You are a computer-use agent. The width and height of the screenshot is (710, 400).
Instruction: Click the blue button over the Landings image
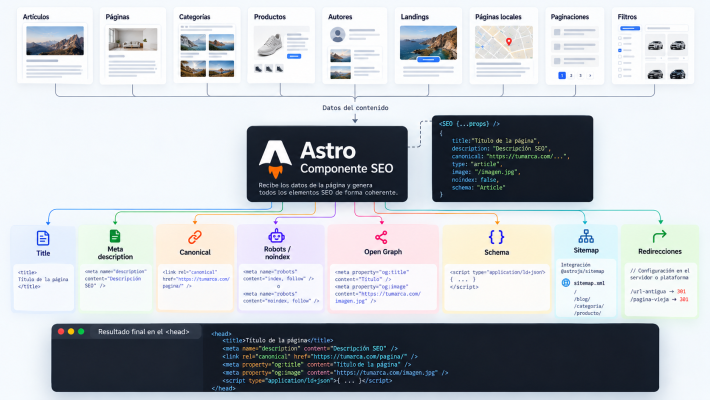click(428, 59)
